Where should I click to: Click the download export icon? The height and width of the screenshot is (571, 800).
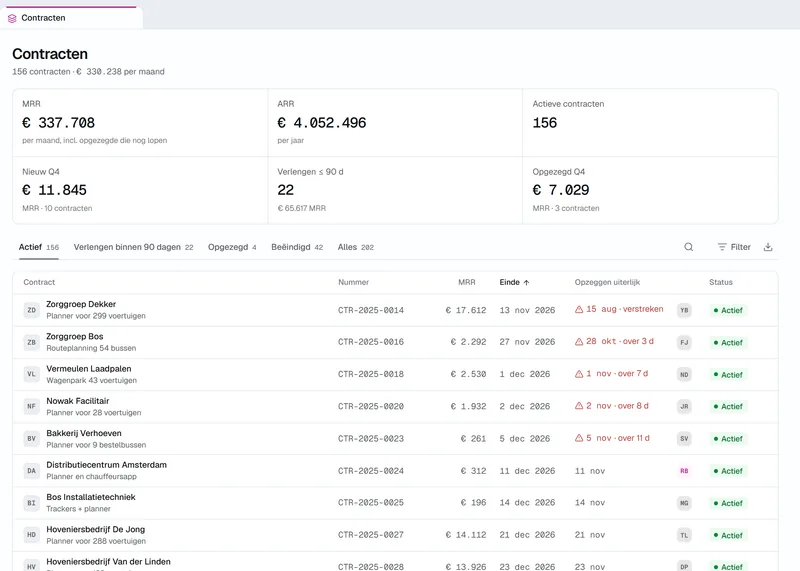coord(768,247)
